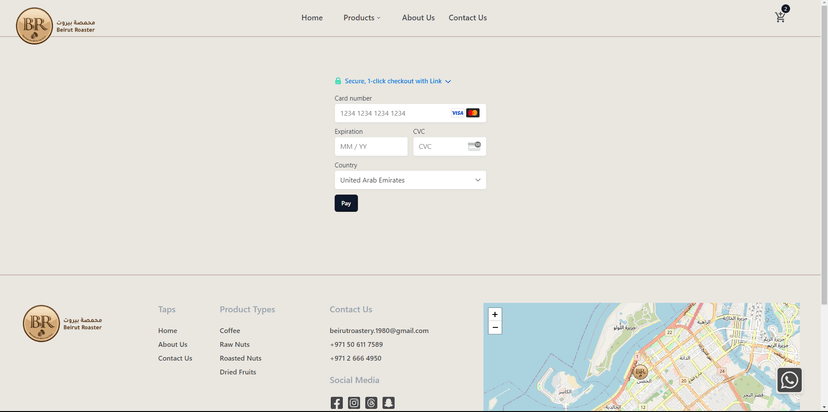Open the shopping cart icon

(x=780, y=17)
